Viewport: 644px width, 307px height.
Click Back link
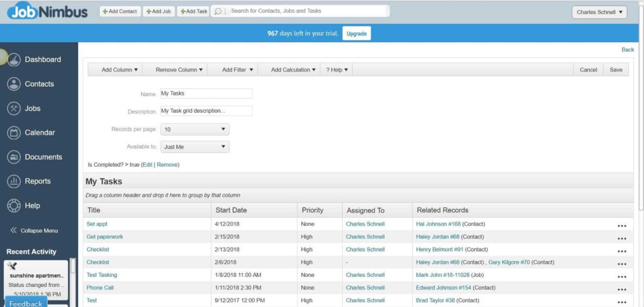click(x=628, y=49)
